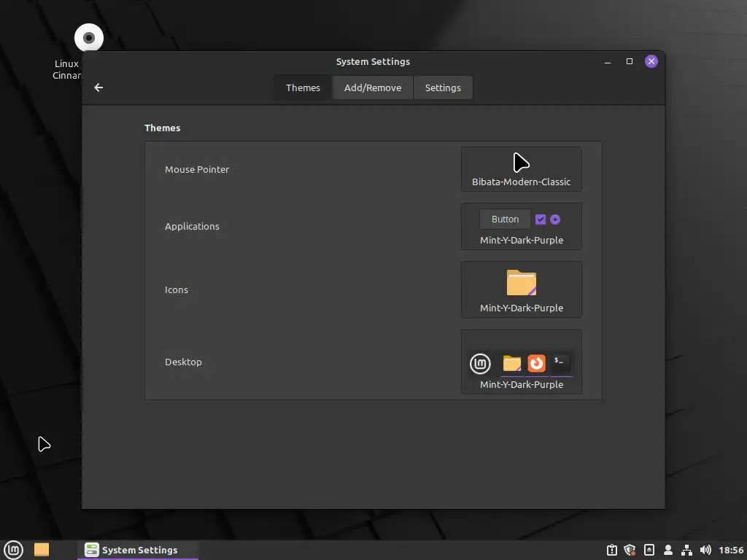The image size is (747, 560).
Task: Select the Linux Cinnamon disc desktop icon
Action: point(88,38)
